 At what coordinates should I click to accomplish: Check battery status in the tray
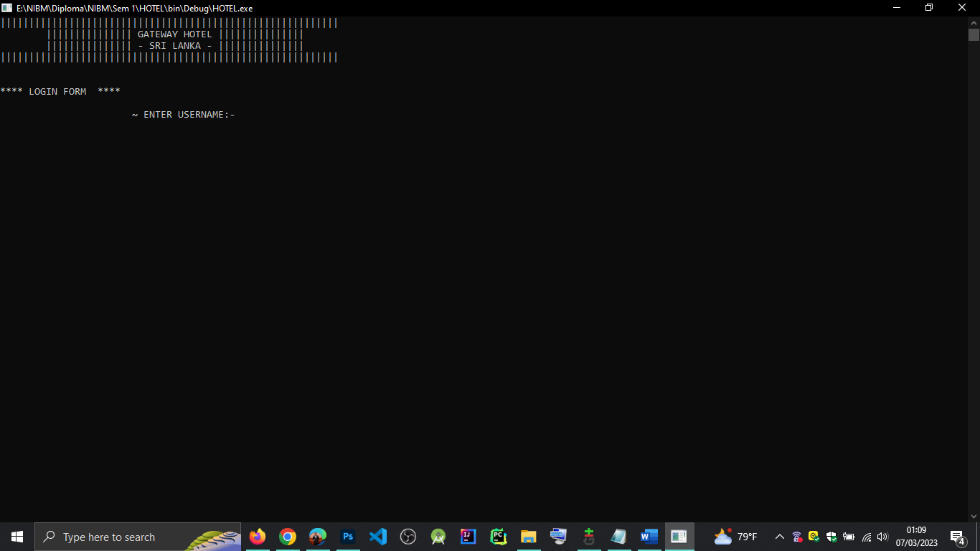tap(848, 537)
